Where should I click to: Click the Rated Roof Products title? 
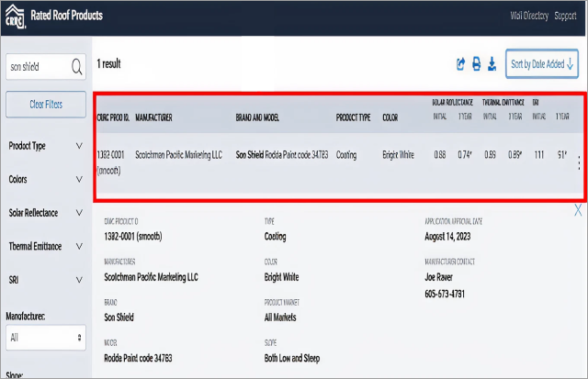pos(67,16)
